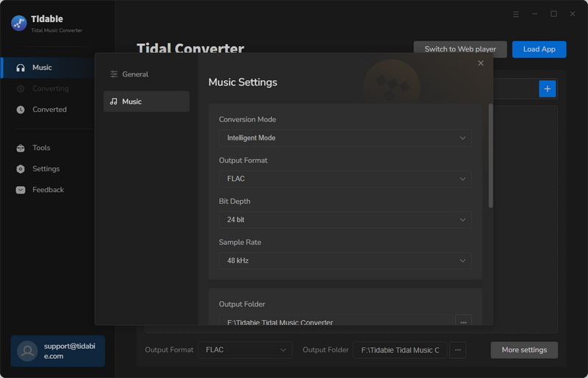Click the Tidable app logo icon
Viewport: 588px width, 378px height.
[19, 24]
